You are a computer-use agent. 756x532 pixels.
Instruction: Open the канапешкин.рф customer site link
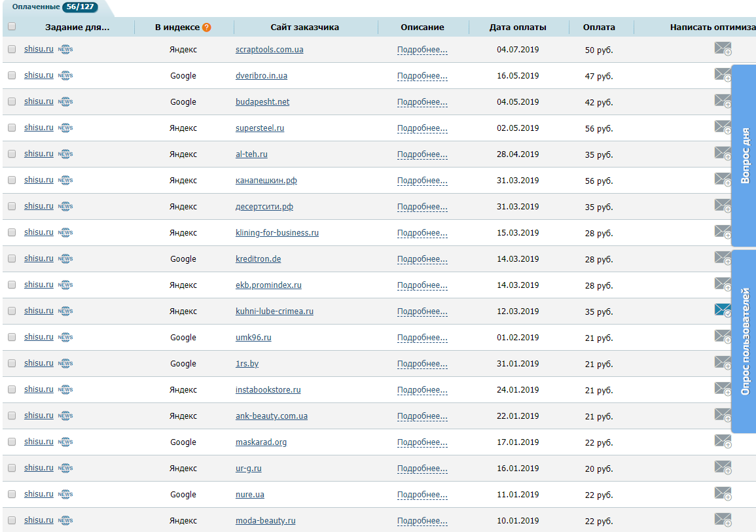(266, 180)
